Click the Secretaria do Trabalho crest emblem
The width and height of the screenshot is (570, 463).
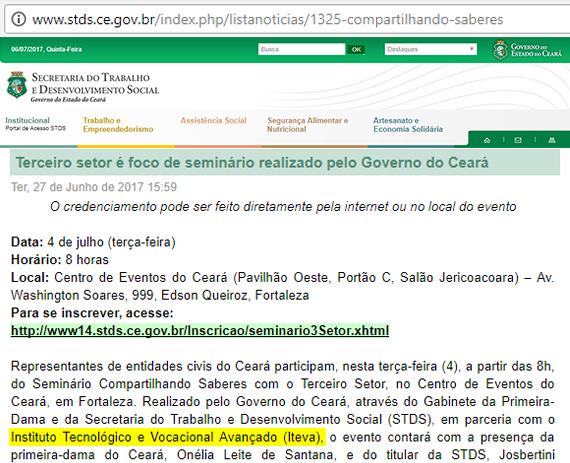pos(17,85)
